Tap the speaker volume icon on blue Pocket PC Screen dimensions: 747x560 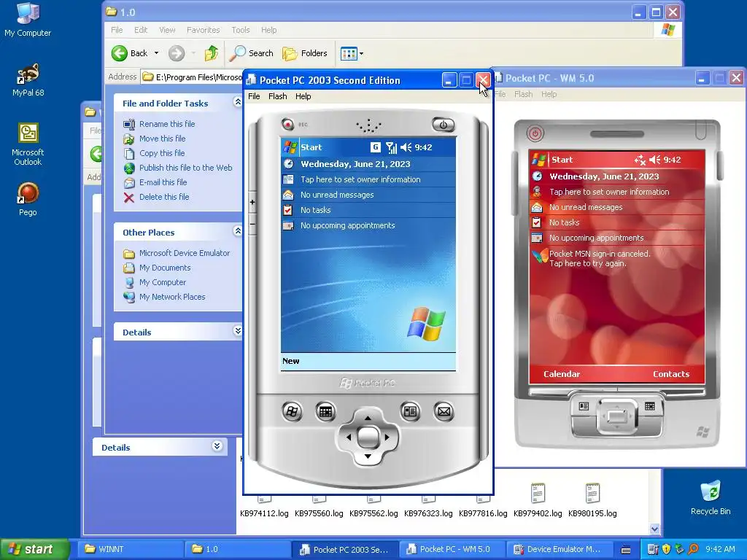pyautogui.click(x=406, y=147)
